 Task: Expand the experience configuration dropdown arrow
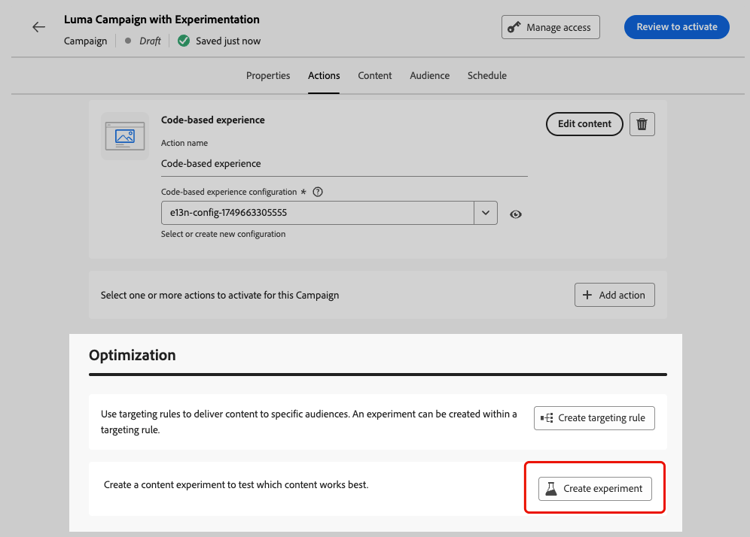485,213
